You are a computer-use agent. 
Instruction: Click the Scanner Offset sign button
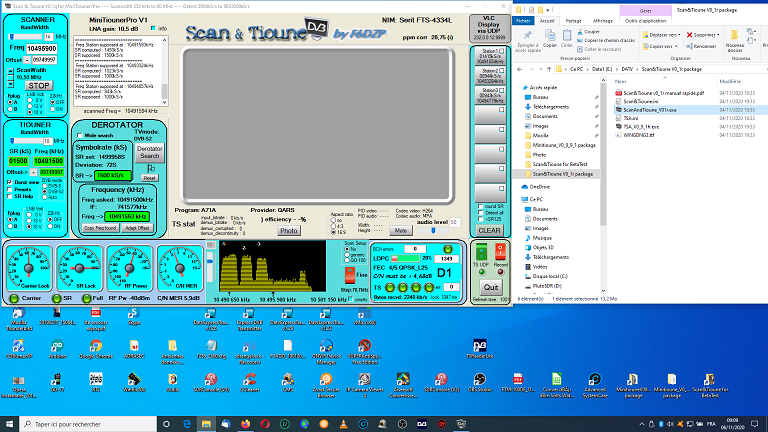click(27, 60)
